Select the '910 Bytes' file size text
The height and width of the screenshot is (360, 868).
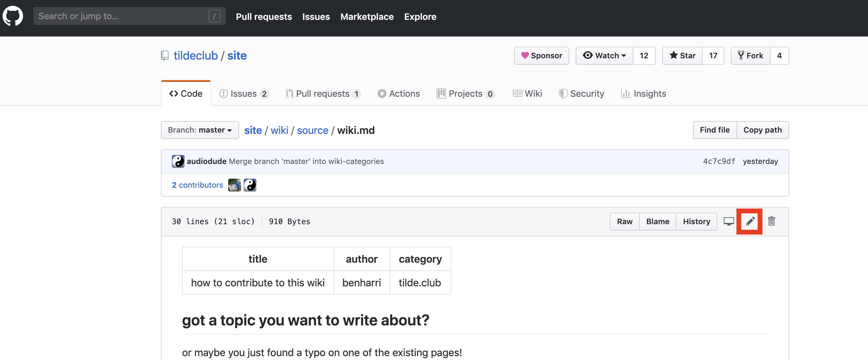point(289,221)
